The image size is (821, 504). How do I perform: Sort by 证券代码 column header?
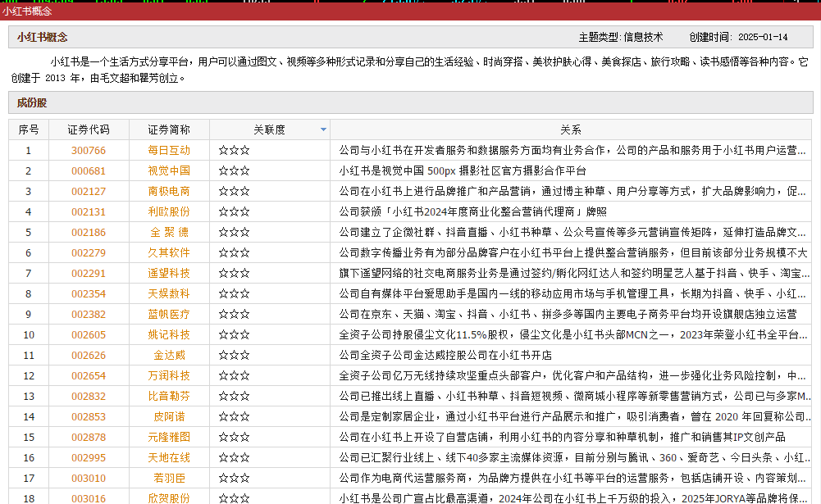click(89, 129)
